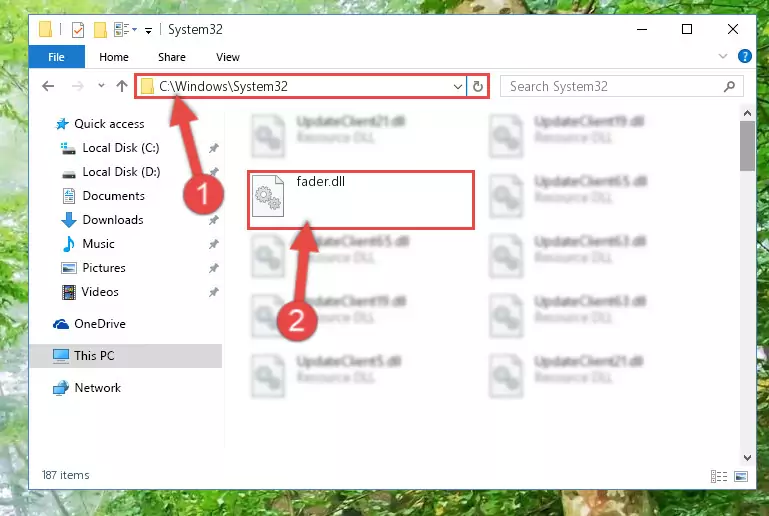
Task: Select This PC in navigation pane
Action: [x=94, y=356]
